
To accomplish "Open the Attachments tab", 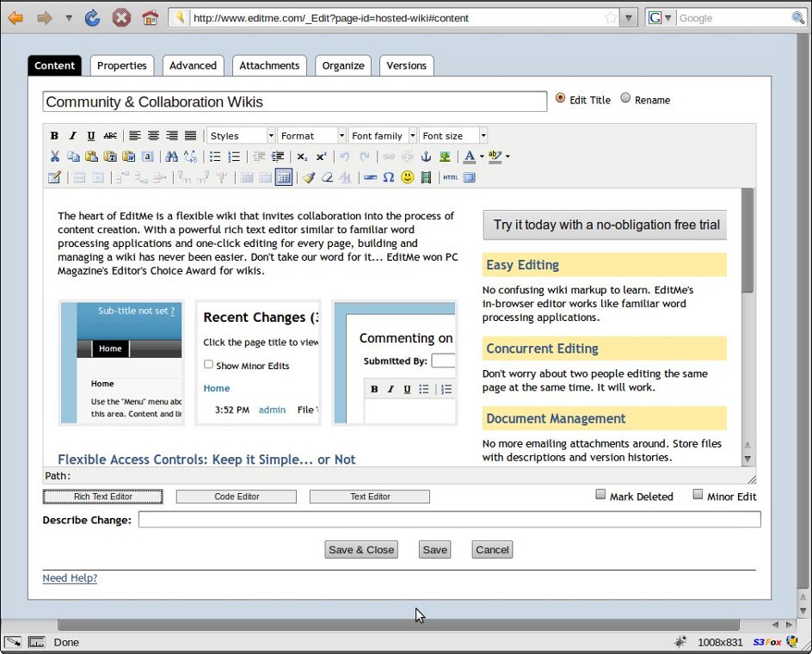I will click(x=269, y=65).
